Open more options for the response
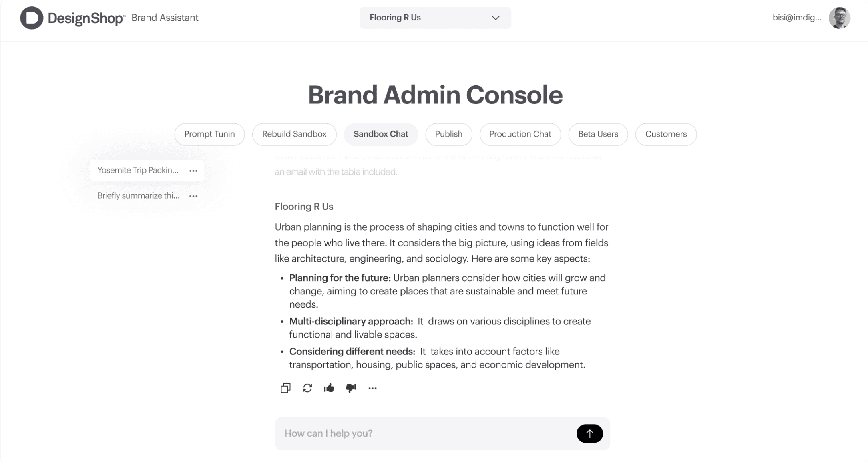Image resolution: width=868 pixels, height=463 pixels. click(373, 388)
